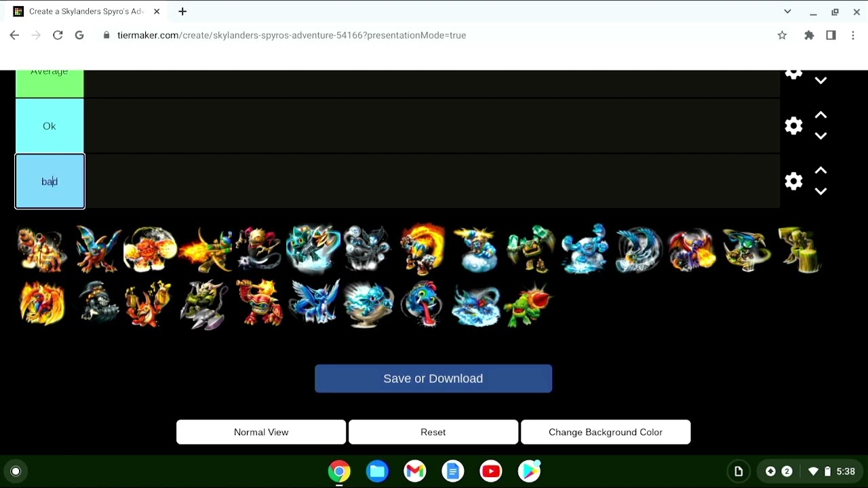Click the Zap water dragon image

tap(476, 304)
